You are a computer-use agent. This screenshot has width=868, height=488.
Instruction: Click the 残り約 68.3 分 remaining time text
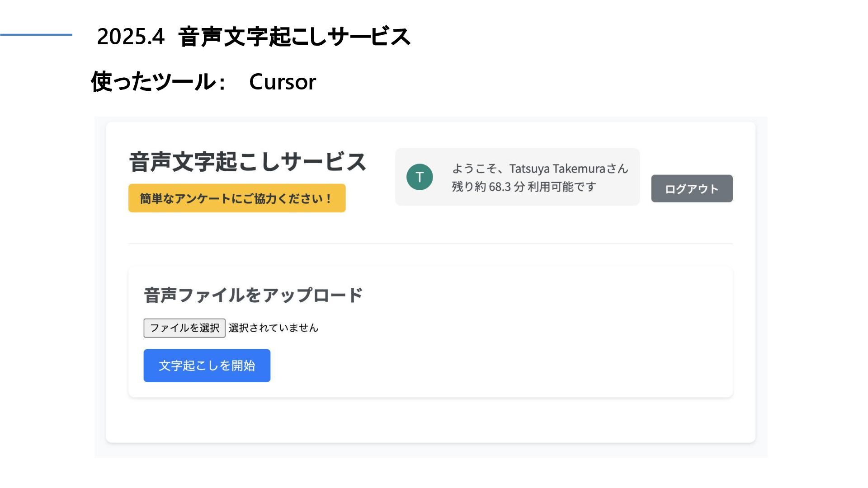click(524, 187)
